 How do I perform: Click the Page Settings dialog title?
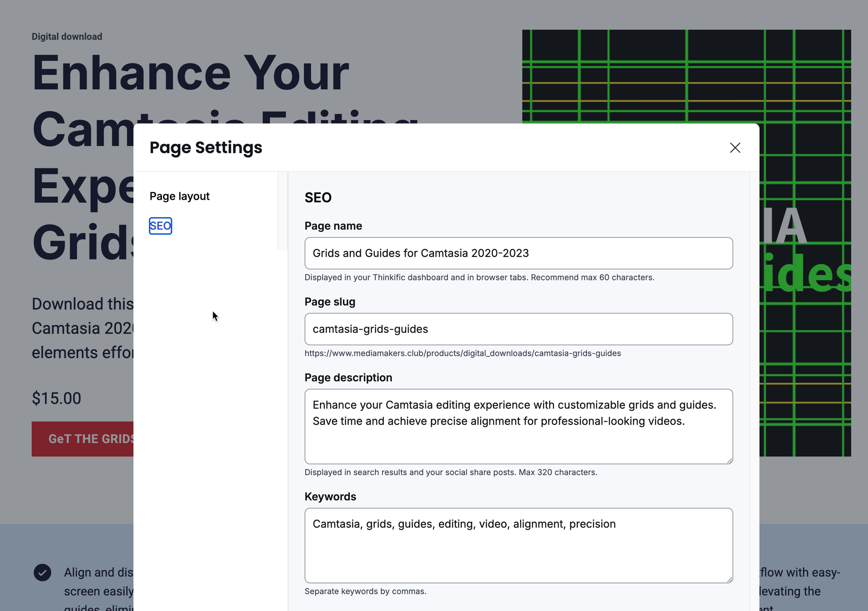pyautogui.click(x=206, y=148)
